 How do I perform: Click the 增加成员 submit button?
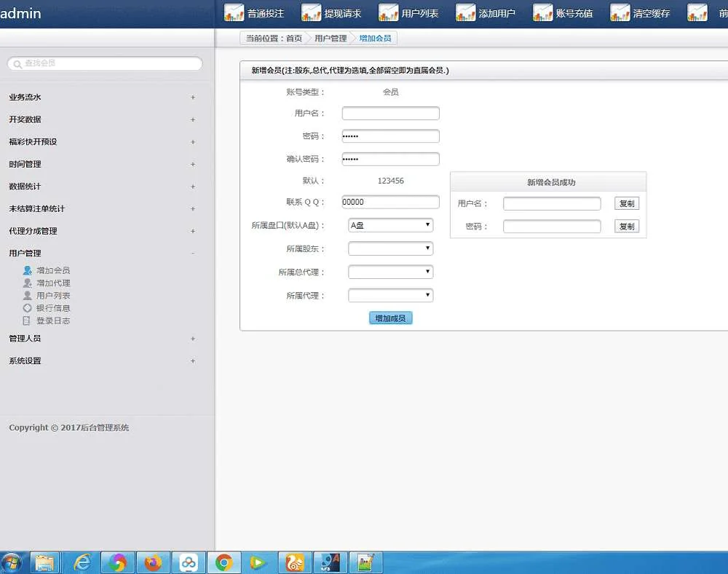tap(390, 318)
